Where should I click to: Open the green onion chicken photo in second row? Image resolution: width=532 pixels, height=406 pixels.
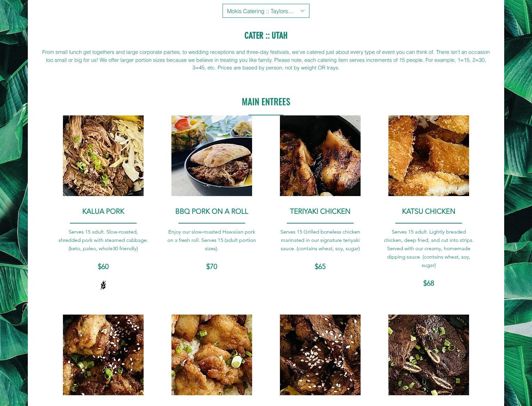[212, 355]
